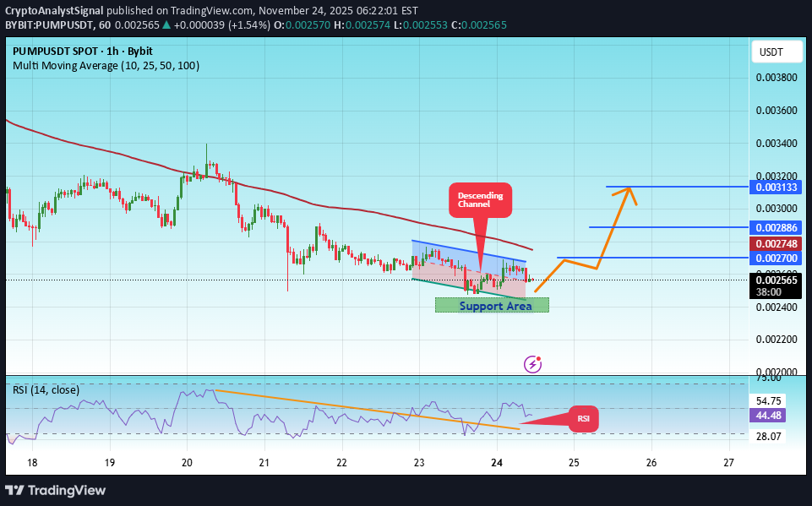Open the publish idea lightning icon
Viewport: 812px width, 506px height.
point(531,364)
